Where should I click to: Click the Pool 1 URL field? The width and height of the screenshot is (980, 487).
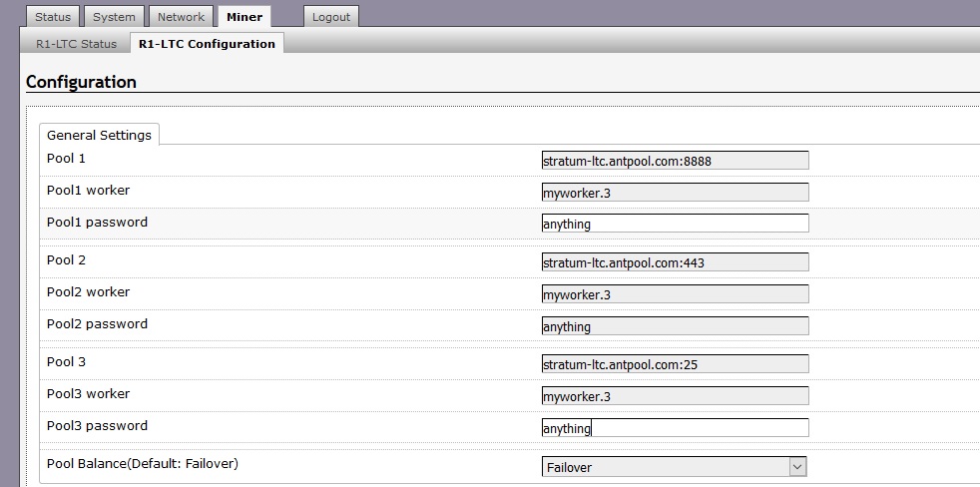(675, 161)
